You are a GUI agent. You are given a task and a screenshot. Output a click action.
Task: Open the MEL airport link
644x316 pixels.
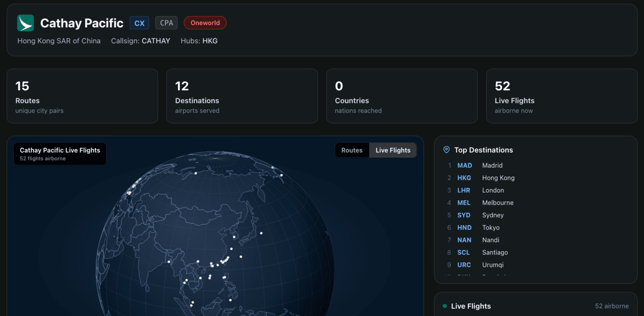tap(464, 203)
